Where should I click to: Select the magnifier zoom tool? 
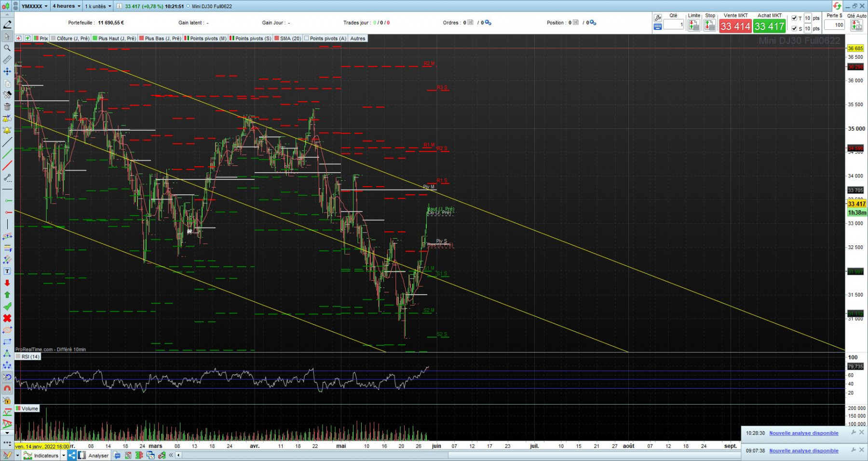point(7,48)
